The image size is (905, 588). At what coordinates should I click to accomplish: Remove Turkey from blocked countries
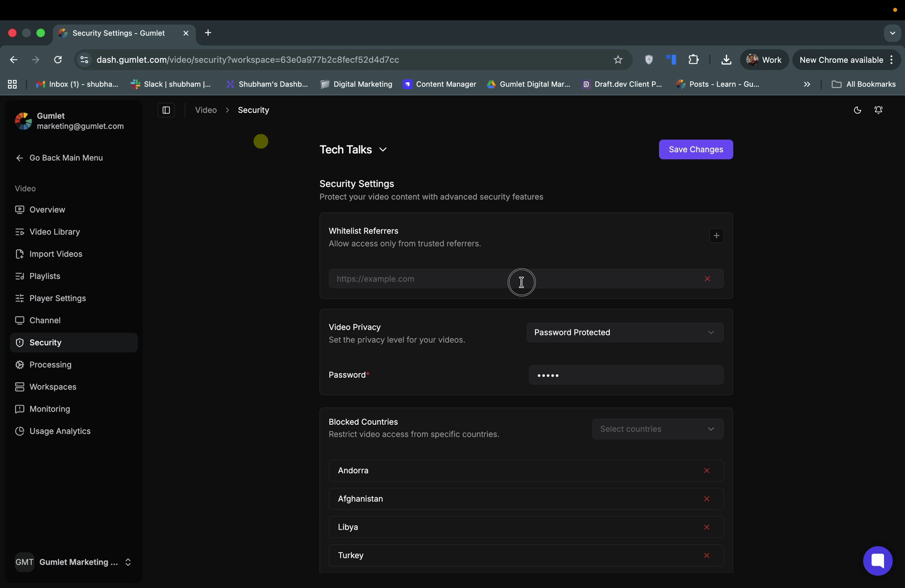(706, 555)
